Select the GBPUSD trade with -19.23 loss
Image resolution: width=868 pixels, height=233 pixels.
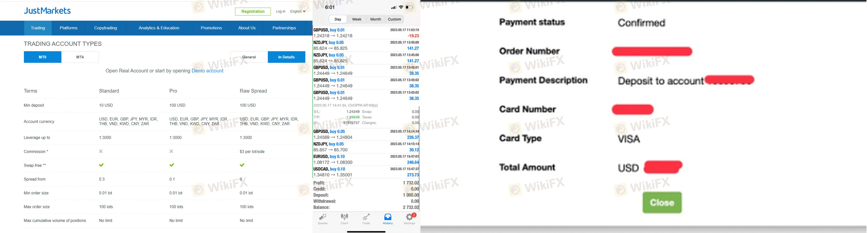(x=366, y=33)
